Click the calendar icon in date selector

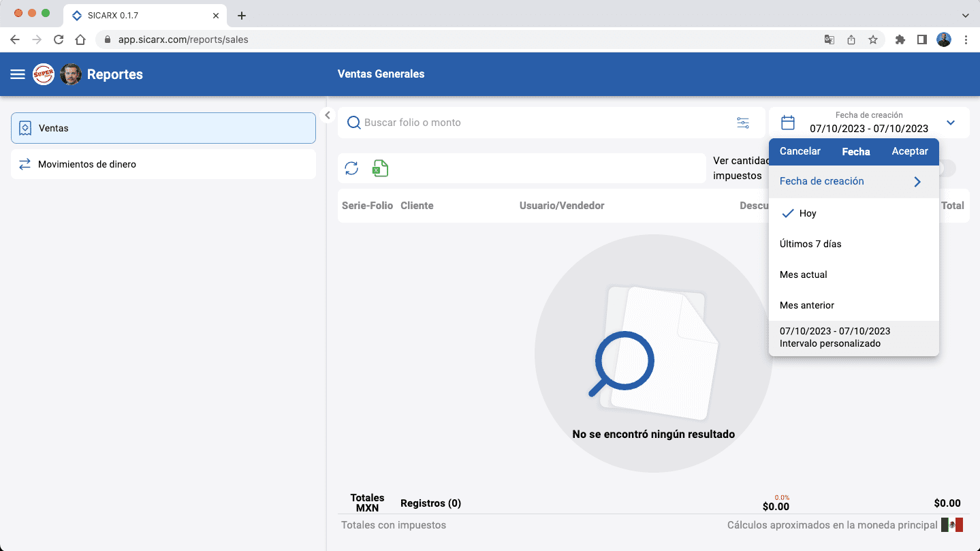tap(788, 123)
